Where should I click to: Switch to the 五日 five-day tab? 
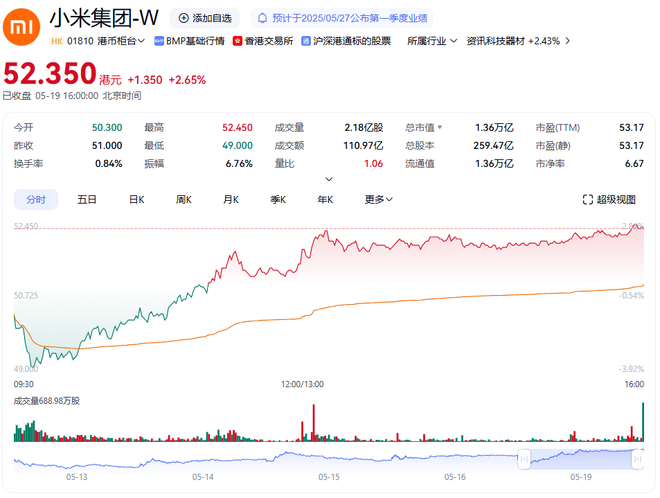click(87, 200)
